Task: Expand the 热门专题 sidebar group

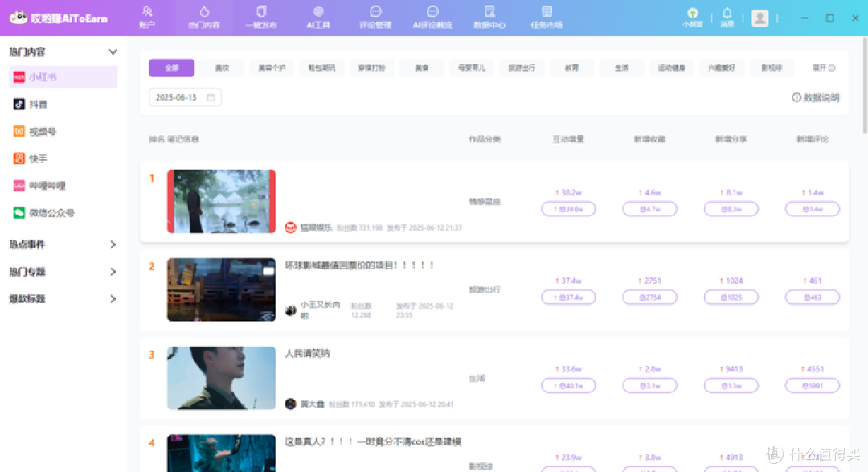Action: tap(113, 272)
